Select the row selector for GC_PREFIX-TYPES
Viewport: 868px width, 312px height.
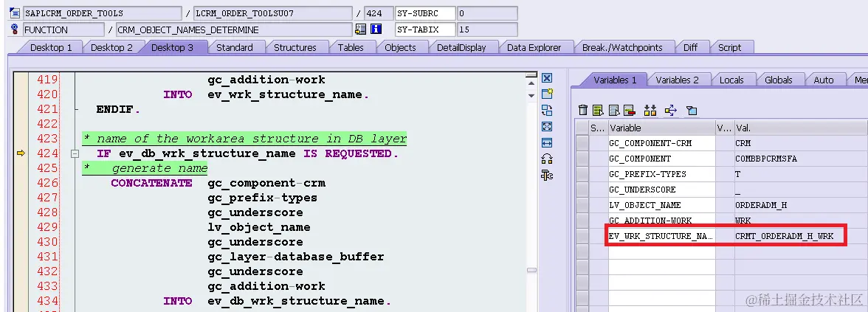(x=582, y=174)
